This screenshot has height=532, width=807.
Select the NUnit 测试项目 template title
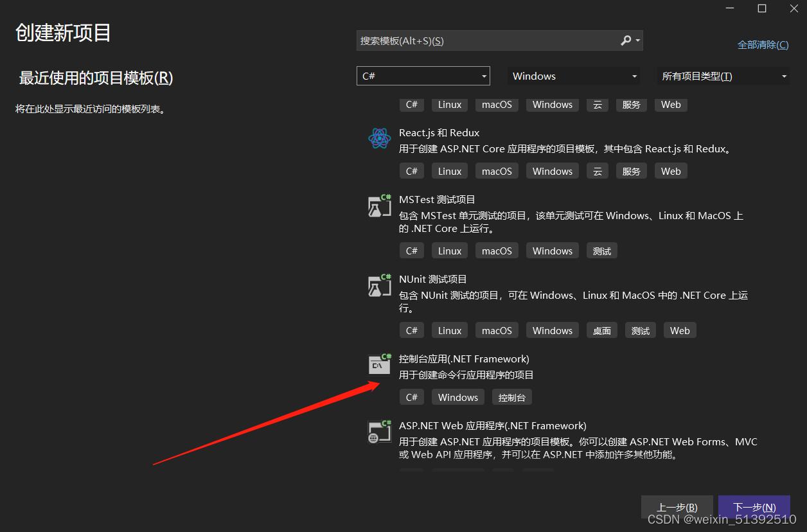pyautogui.click(x=433, y=279)
